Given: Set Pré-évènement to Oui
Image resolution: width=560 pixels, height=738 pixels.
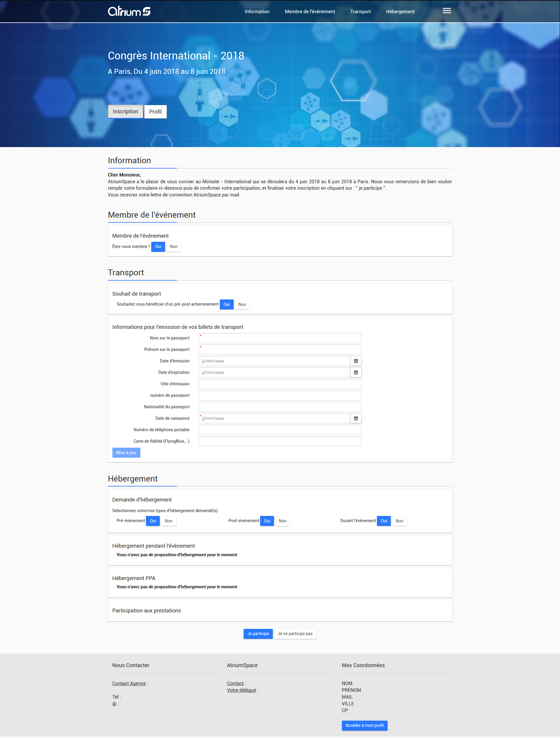Looking at the screenshot, I should (153, 521).
